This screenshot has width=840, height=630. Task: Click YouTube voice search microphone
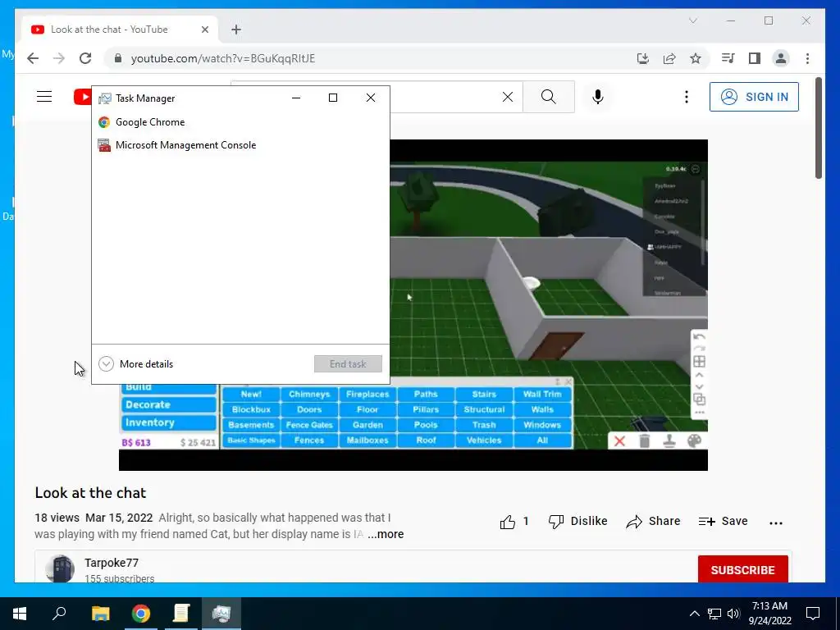pyautogui.click(x=598, y=97)
